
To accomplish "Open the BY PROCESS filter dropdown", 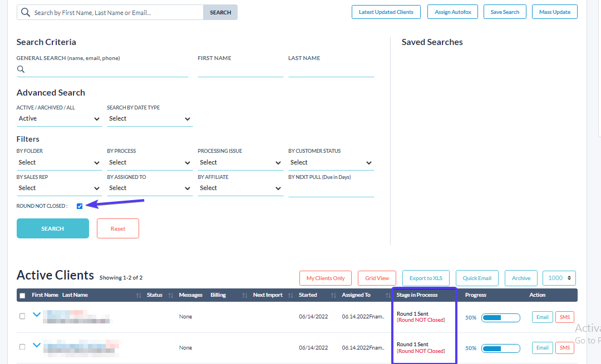I will pyautogui.click(x=149, y=162).
